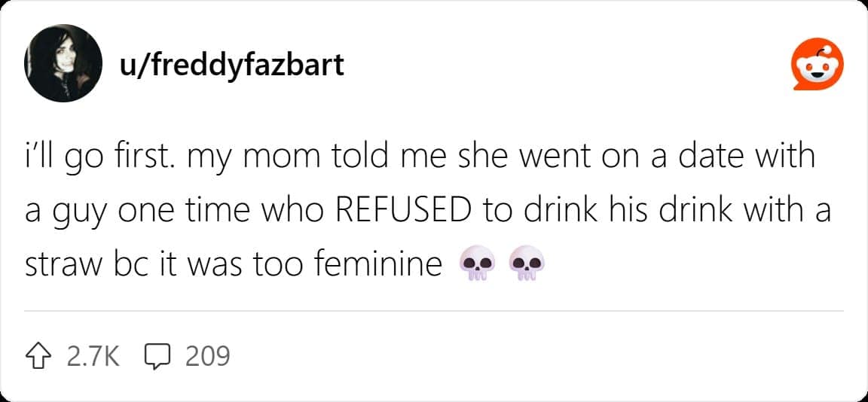This screenshot has width=868, height=402.
Task: Open the freddyfazbart profile avatar
Action: [x=63, y=63]
